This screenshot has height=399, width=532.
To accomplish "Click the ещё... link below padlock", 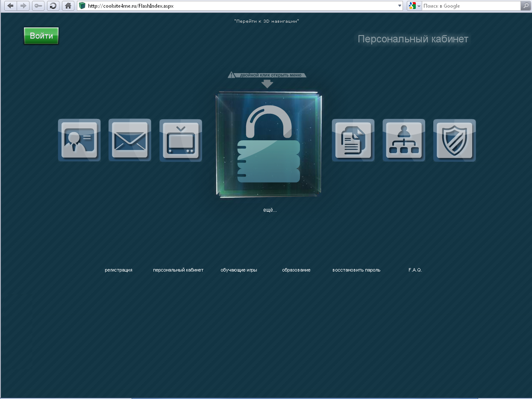I will pyautogui.click(x=270, y=210).
